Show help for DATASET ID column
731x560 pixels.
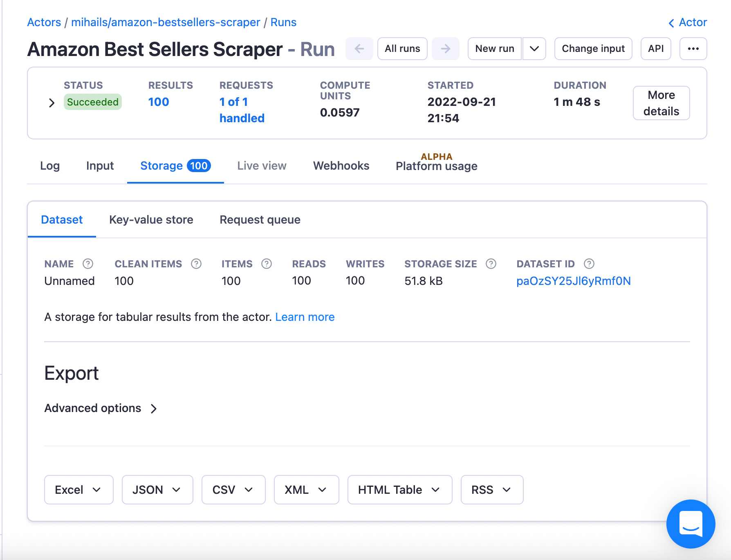589,264
